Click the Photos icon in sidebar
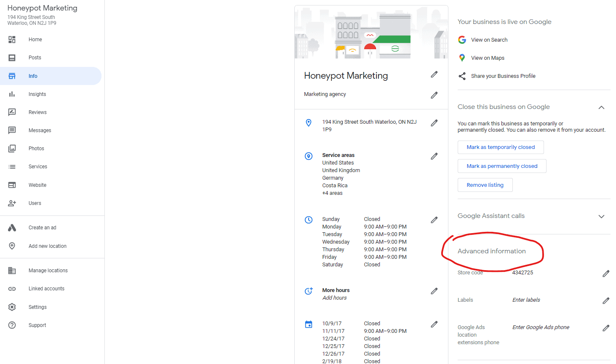The image size is (616, 364). coord(12,149)
